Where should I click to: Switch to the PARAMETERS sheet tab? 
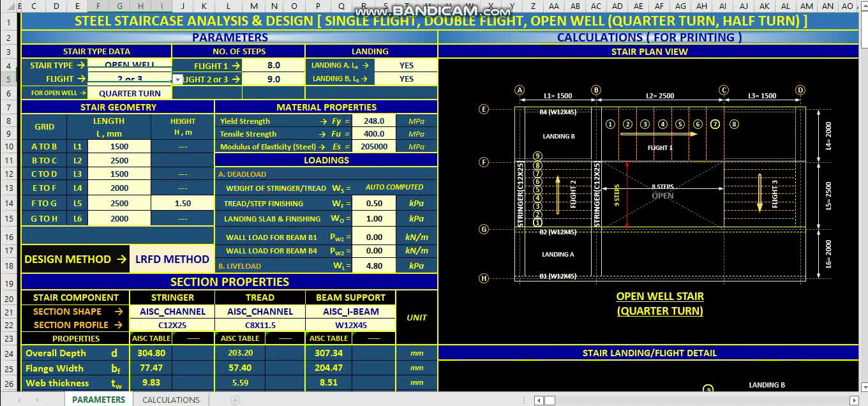98,400
